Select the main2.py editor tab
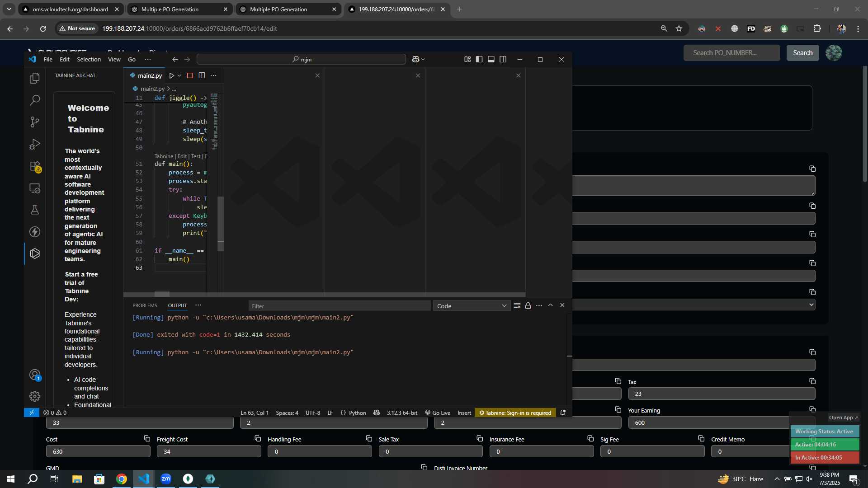Image resolution: width=868 pixels, height=488 pixels. [x=146, y=75]
